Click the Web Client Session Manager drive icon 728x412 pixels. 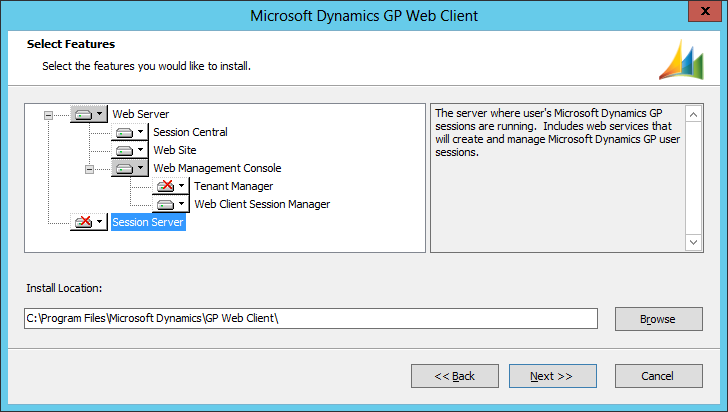click(x=170, y=204)
